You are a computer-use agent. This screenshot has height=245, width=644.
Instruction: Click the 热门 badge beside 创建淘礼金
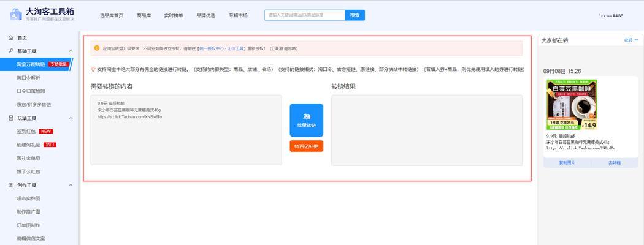[x=50, y=145]
